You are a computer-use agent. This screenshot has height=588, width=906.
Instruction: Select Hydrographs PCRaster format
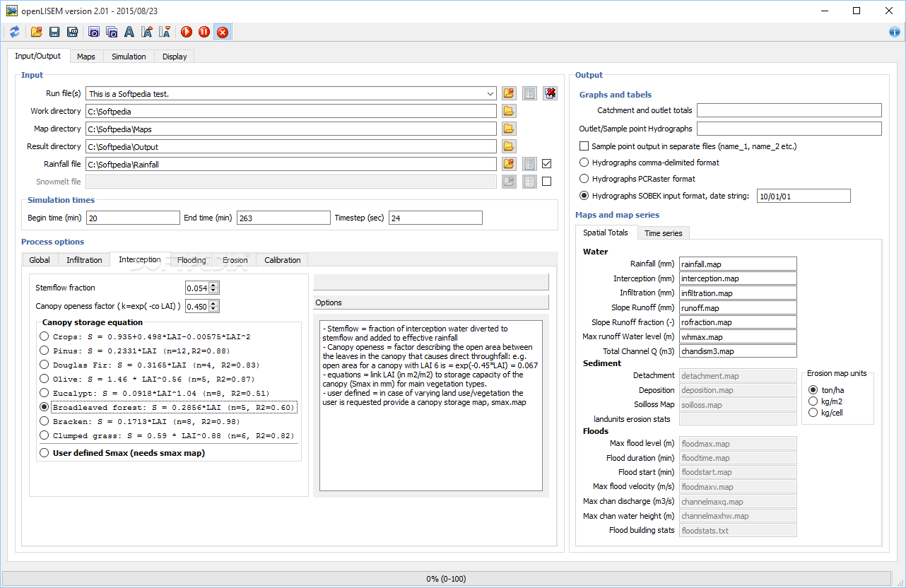pyautogui.click(x=637, y=179)
